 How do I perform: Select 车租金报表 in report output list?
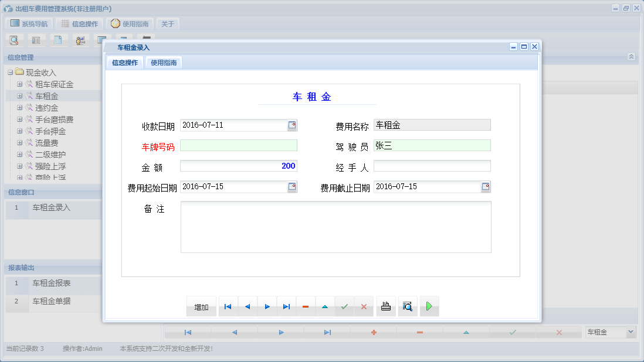click(x=52, y=284)
